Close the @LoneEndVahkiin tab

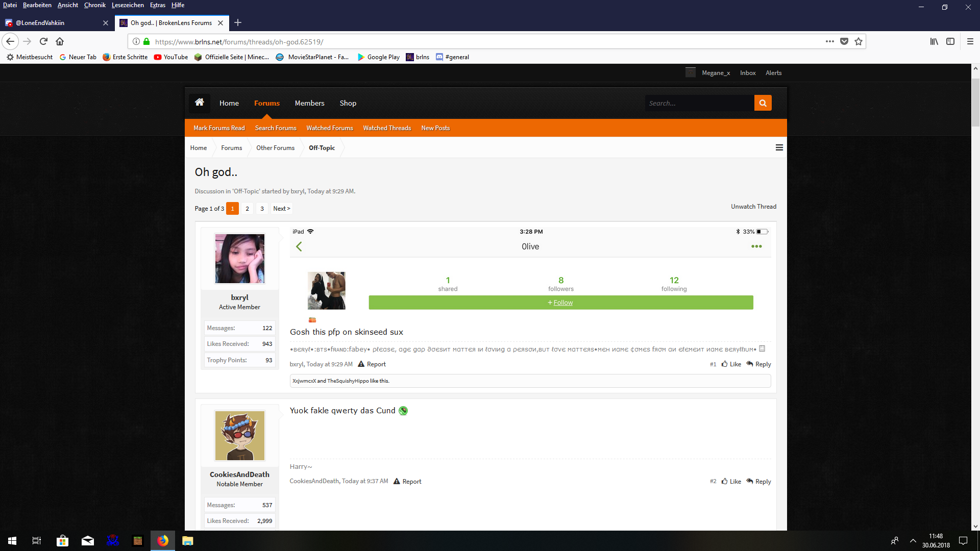(106, 23)
